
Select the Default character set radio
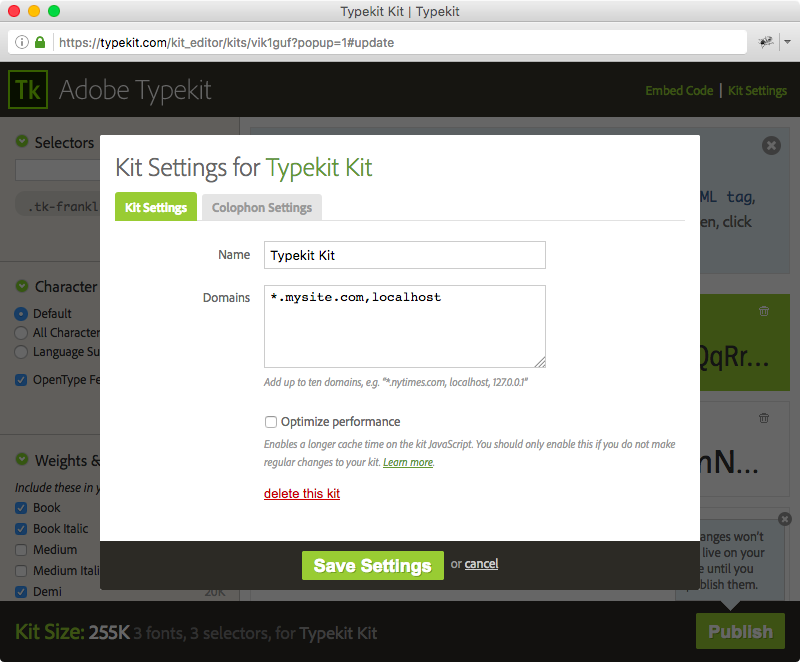click(x=21, y=314)
